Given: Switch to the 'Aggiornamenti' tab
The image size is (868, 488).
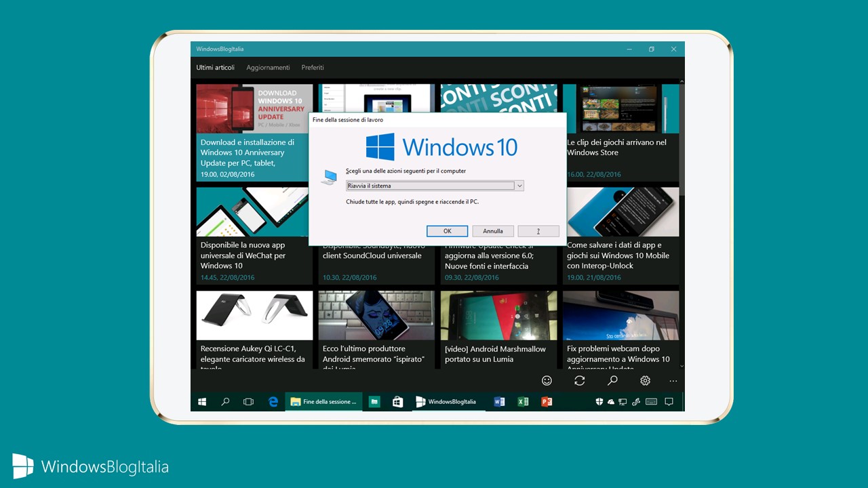Looking at the screenshot, I should tap(268, 68).
